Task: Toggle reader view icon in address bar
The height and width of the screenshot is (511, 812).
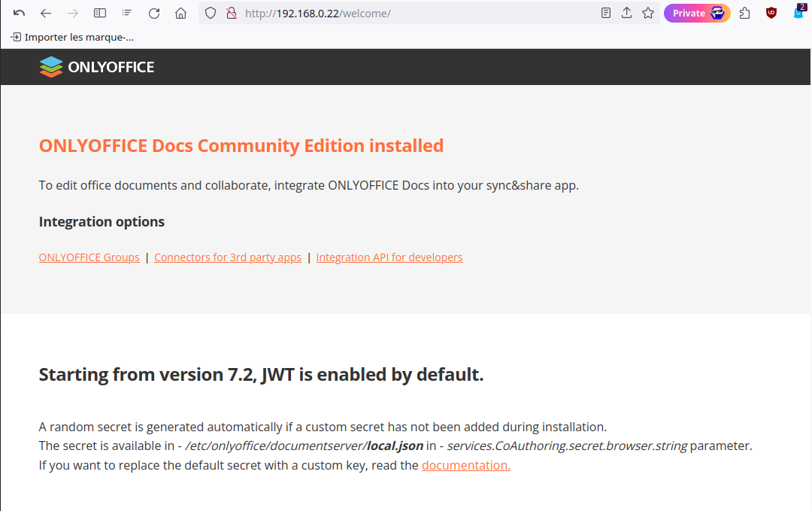Action: [606, 14]
